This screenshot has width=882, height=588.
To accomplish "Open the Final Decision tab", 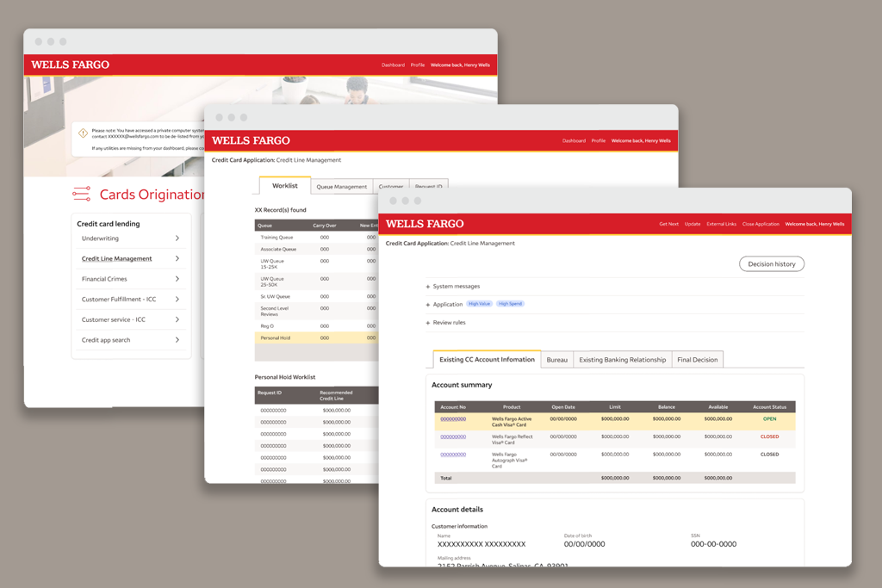I will pos(697,360).
